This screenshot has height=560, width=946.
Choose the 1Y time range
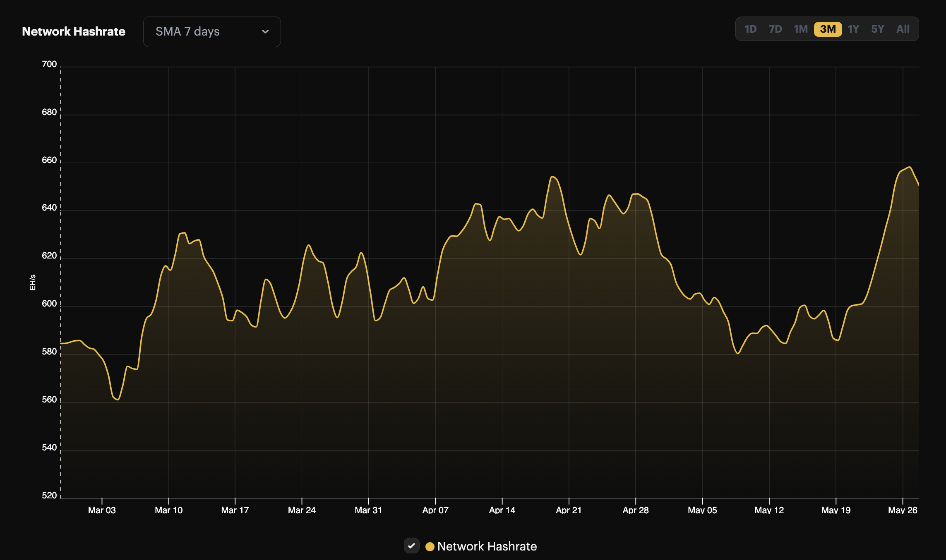pyautogui.click(x=853, y=29)
